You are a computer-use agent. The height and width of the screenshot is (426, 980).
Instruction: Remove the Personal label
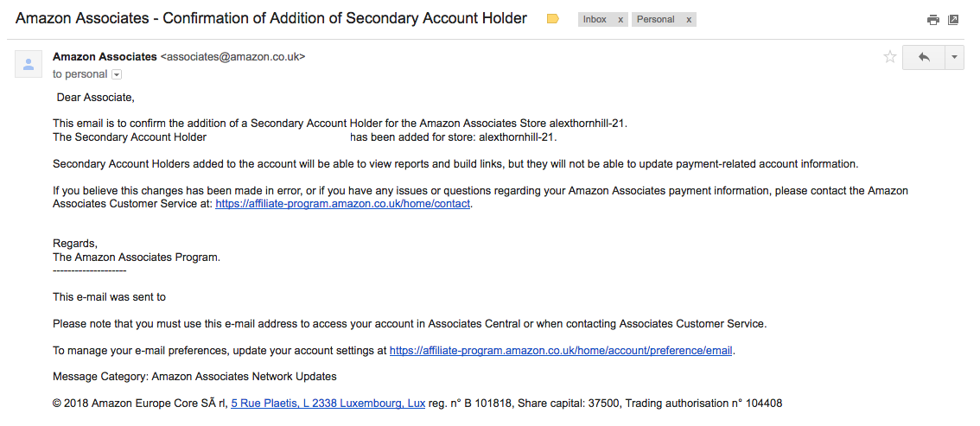(x=689, y=19)
